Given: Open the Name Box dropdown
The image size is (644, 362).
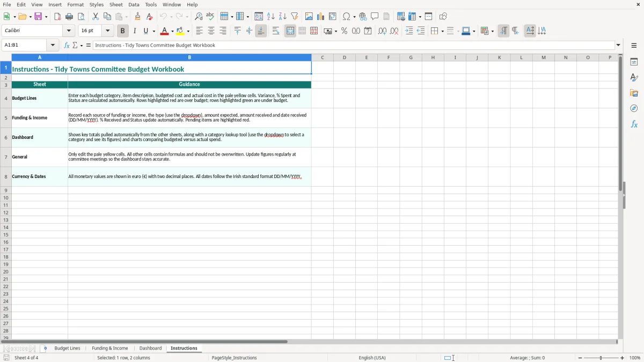Looking at the screenshot, I should point(53,45).
